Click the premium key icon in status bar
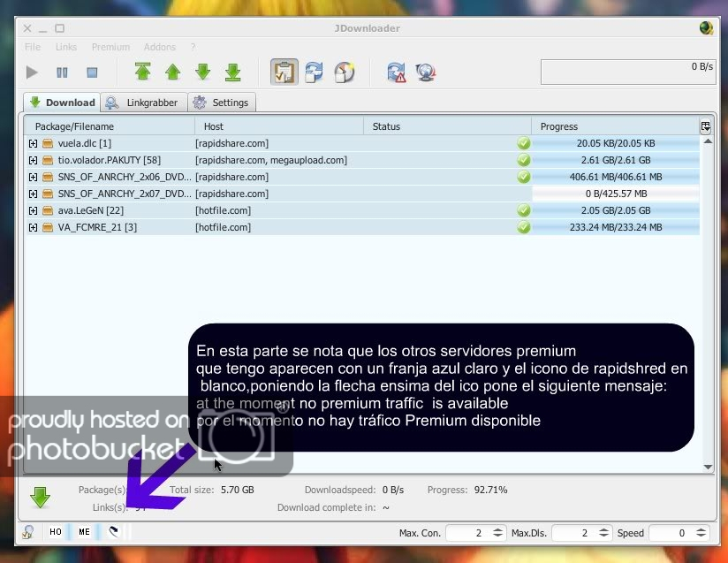This screenshot has width=728, height=563. pyautogui.click(x=28, y=532)
